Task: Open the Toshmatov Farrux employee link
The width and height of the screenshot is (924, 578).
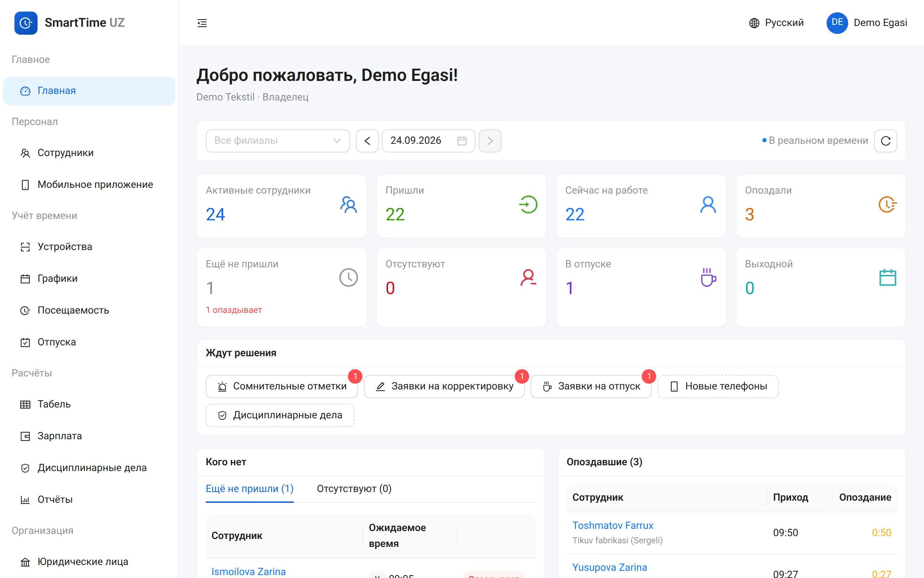Action: pos(613,525)
